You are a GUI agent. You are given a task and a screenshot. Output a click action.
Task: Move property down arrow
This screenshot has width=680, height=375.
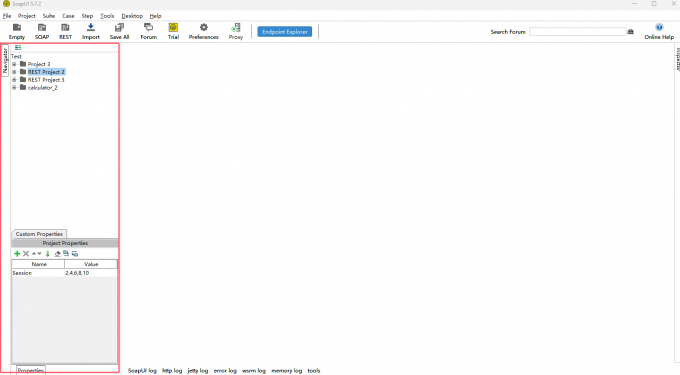(39, 254)
